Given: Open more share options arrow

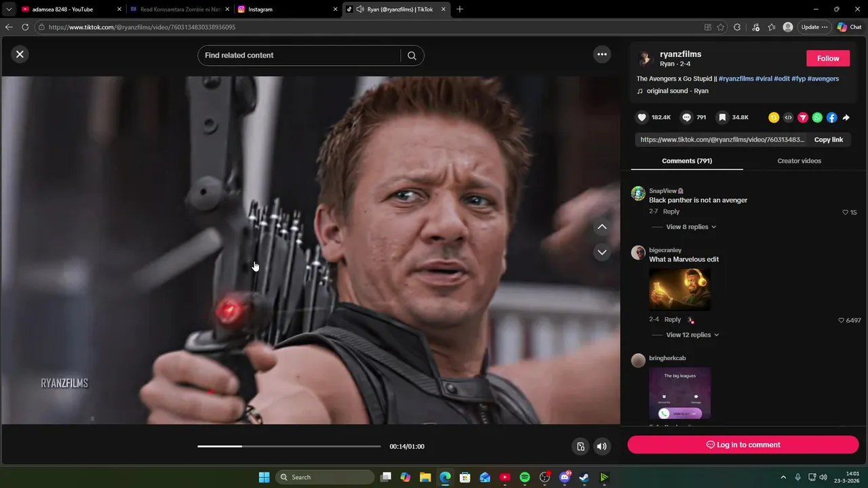Looking at the screenshot, I should pos(846,117).
